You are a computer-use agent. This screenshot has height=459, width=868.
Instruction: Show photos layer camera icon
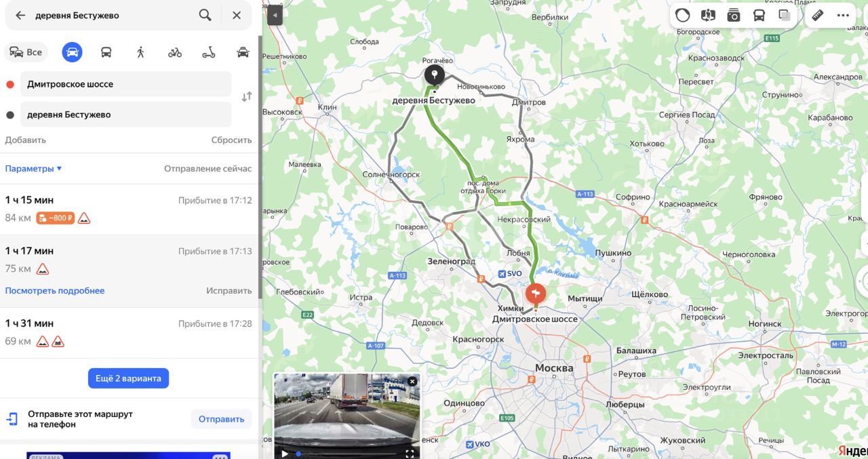click(x=733, y=16)
